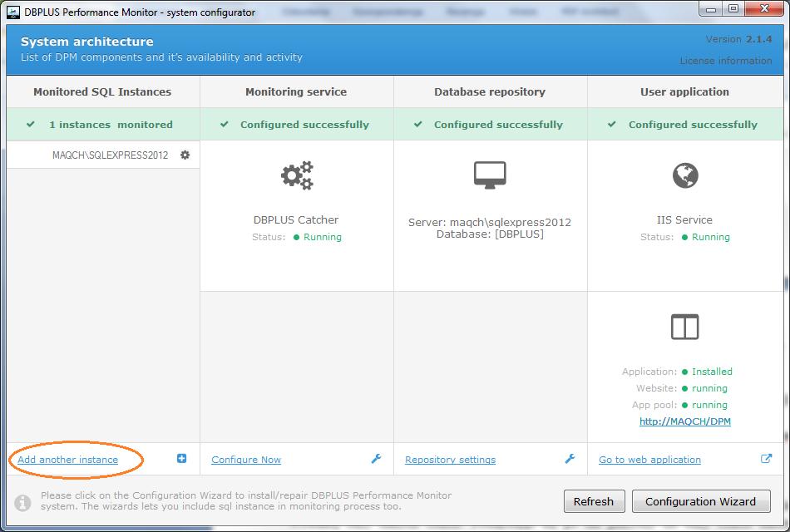Screen dimensions: 790x532
Task: Open the Configure Now link
Action: [x=246, y=460]
